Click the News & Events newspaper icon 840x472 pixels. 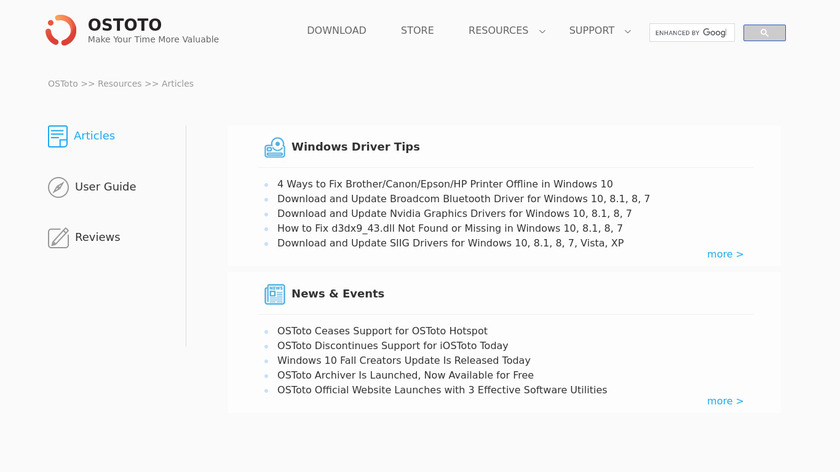[x=275, y=294]
